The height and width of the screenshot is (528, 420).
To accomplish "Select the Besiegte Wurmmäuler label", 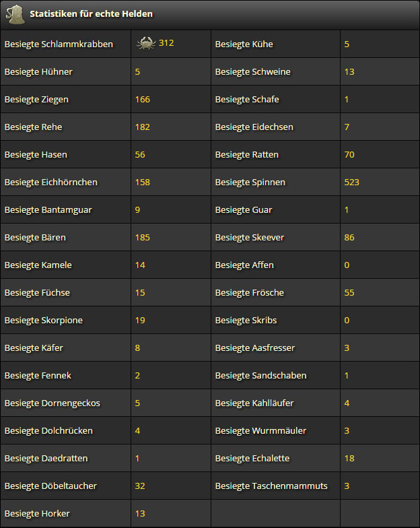I will pos(261,431).
